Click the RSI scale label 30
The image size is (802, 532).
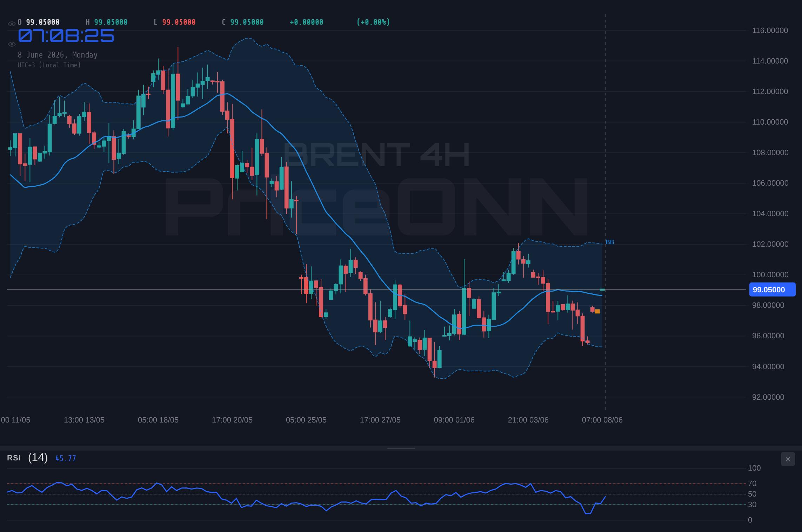[752, 505]
